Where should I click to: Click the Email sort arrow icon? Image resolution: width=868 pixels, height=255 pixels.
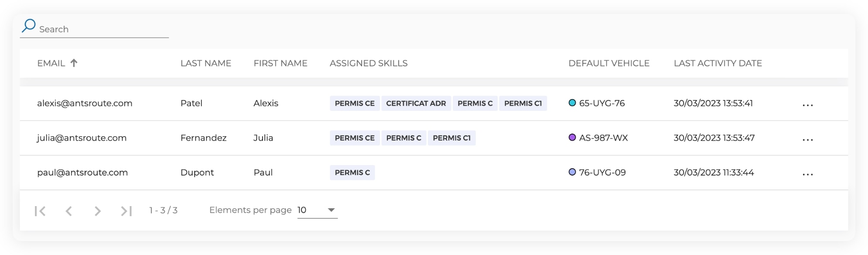click(x=74, y=63)
